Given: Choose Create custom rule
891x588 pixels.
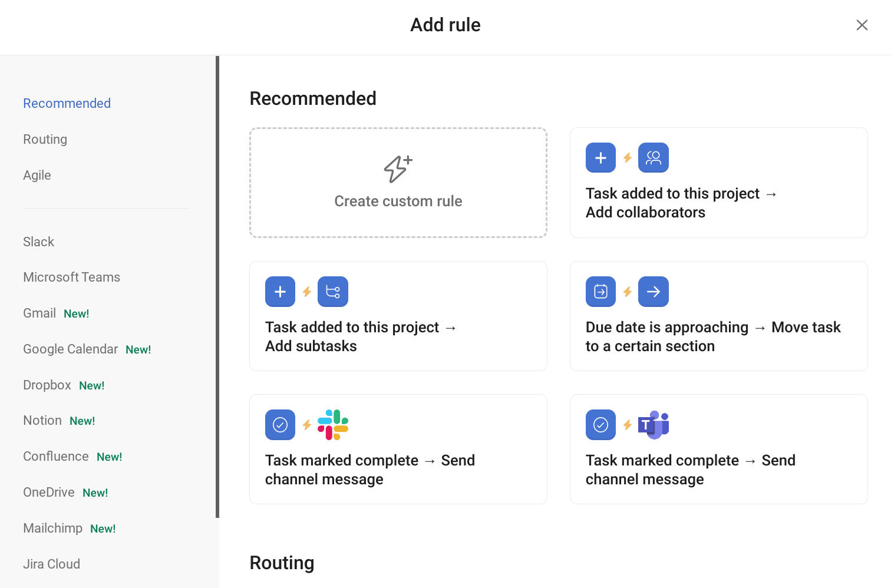Looking at the screenshot, I should [x=398, y=183].
